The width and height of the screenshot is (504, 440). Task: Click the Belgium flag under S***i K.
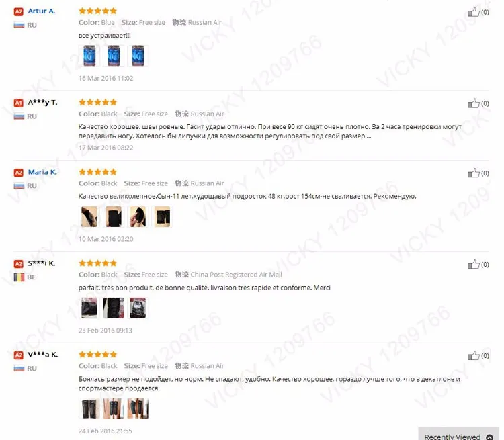(x=19, y=277)
